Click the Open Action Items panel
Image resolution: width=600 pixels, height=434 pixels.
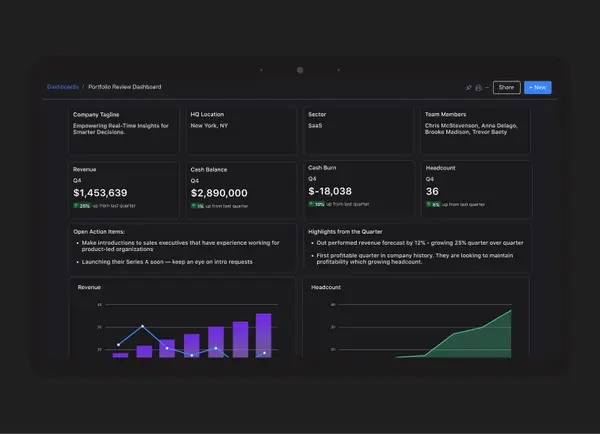[x=183, y=248]
